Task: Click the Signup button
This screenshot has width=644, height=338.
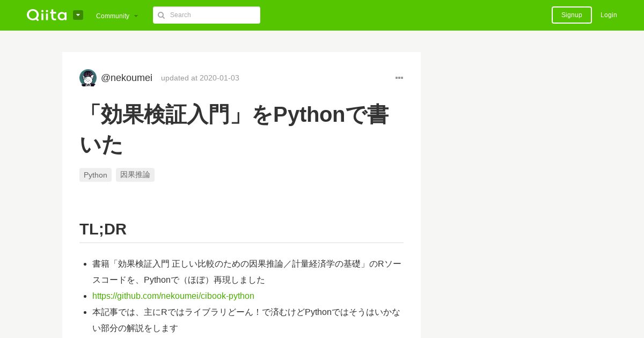Action: coord(572,15)
